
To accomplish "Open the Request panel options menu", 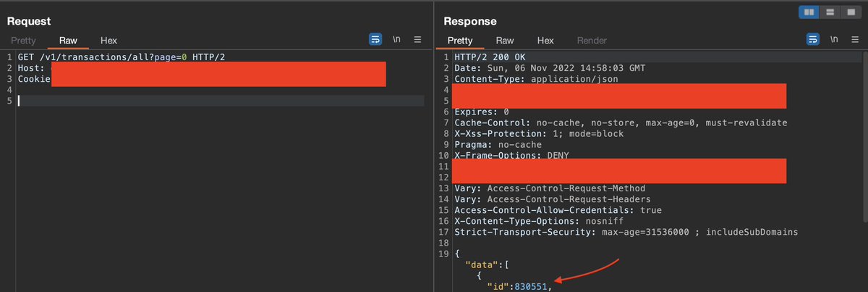I will click(x=417, y=40).
